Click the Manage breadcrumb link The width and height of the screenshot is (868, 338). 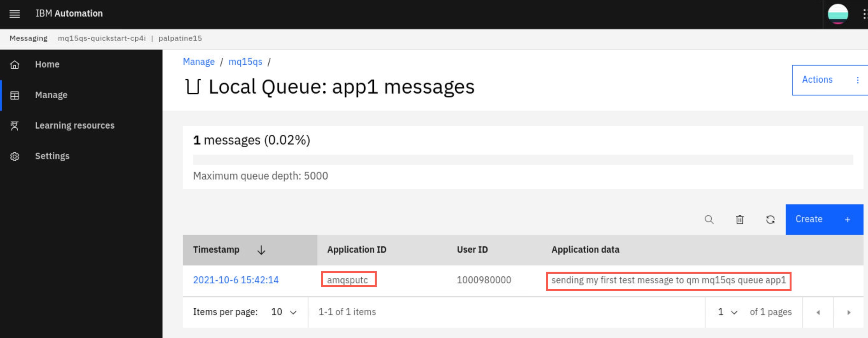point(199,62)
